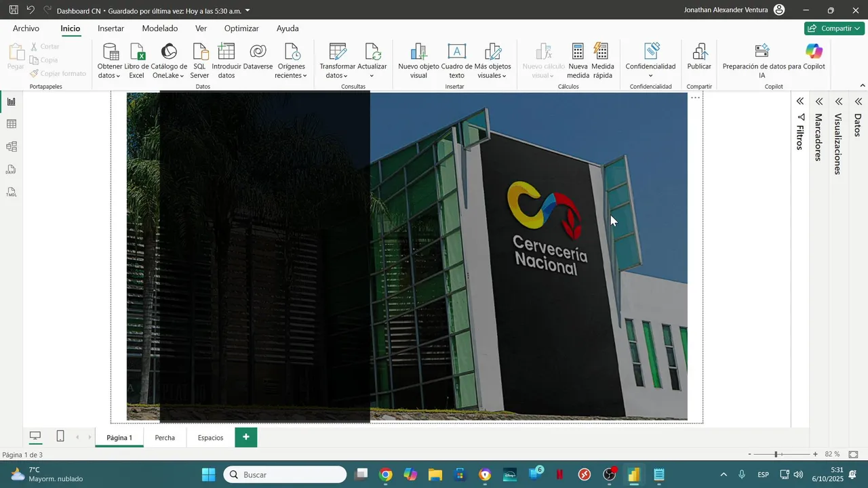
Task: Open the Dataverse connector
Action: click(258, 57)
